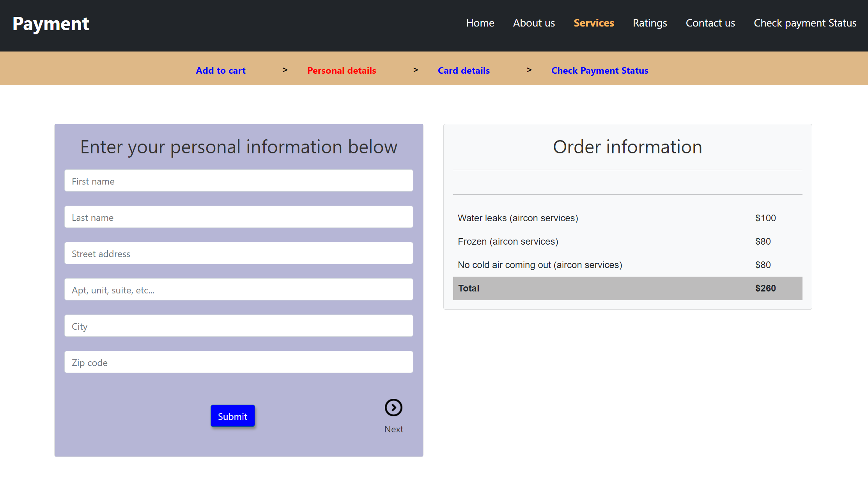Click the Next label under arrow

pyautogui.click(x=393, y=429)
